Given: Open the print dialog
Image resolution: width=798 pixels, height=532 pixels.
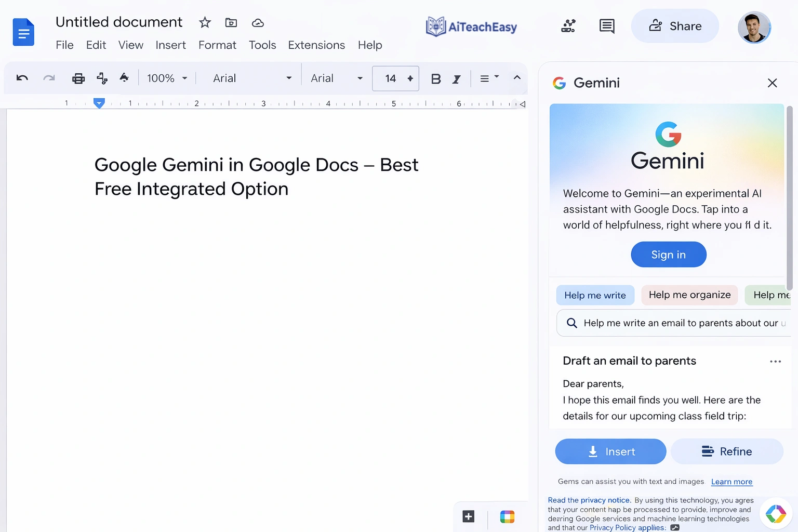Looking at the screenshot, I should click(78, 78).
